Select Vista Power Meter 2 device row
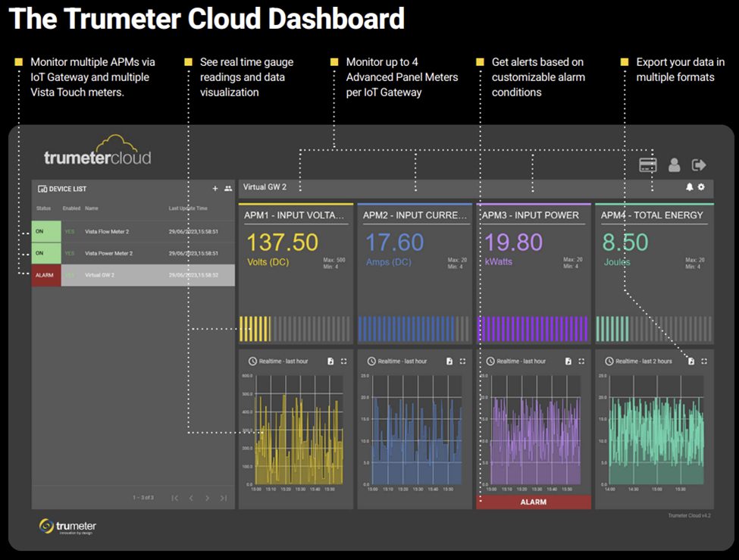 [133, 253]
